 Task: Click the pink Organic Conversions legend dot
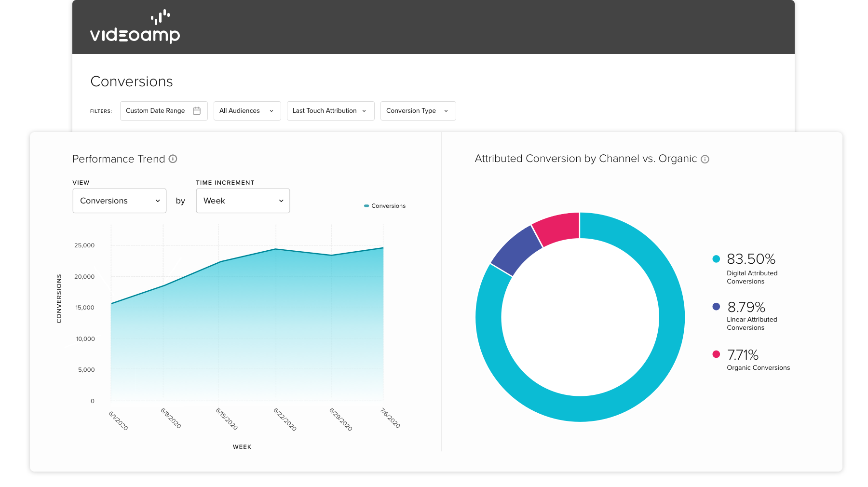click(x=716, y=354)
